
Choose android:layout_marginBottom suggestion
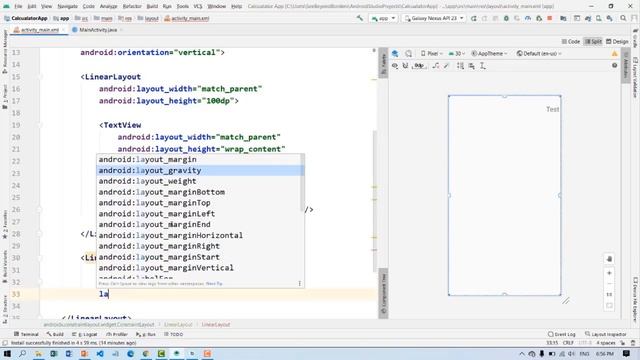coord(200,192)
